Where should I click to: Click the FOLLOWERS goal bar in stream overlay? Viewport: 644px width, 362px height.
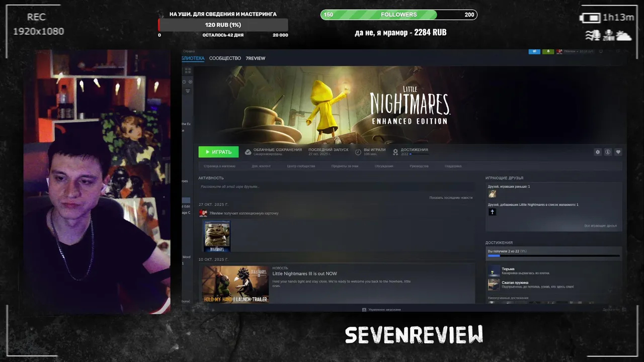coord(398,15)
